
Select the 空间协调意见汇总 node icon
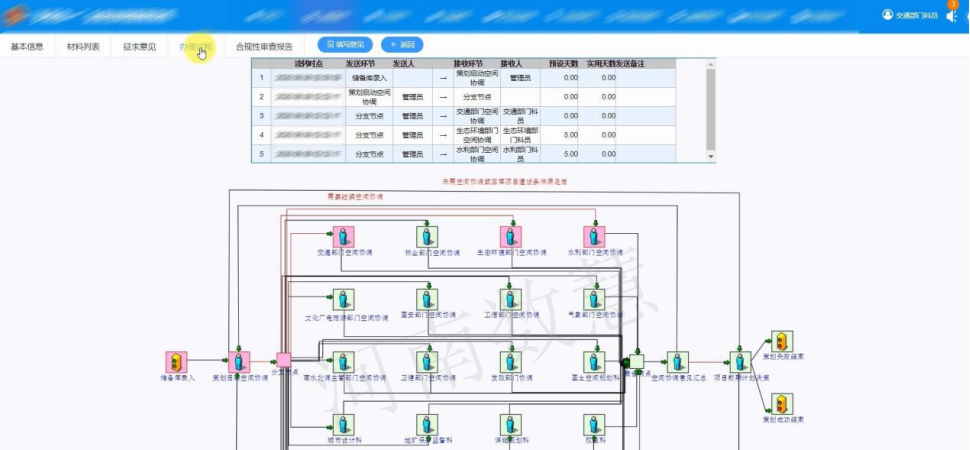pyautogui.click(x=678, y=362)
